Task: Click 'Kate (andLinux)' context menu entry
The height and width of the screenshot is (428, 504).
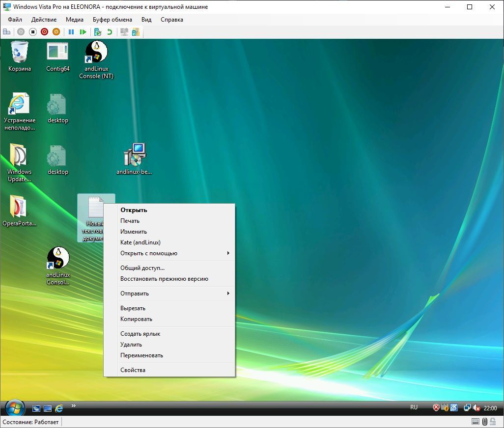Action: click(x=140, y=242)
